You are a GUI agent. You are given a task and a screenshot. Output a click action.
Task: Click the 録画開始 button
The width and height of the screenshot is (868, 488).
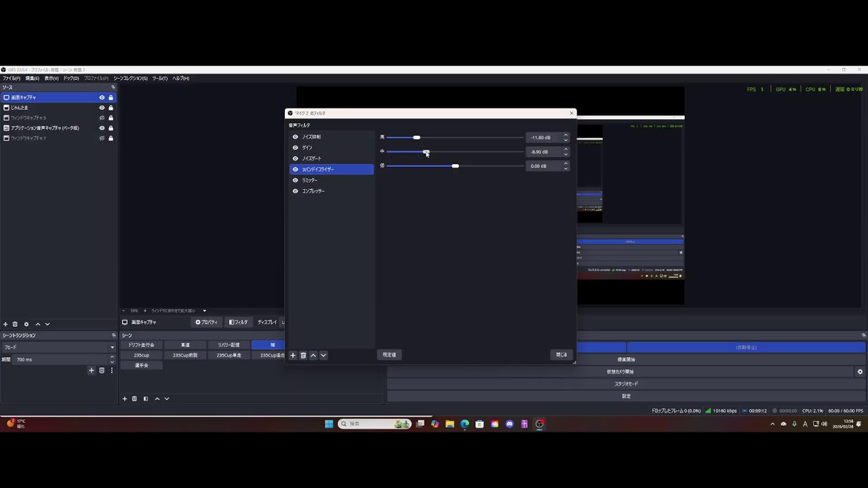click(626, 360)
